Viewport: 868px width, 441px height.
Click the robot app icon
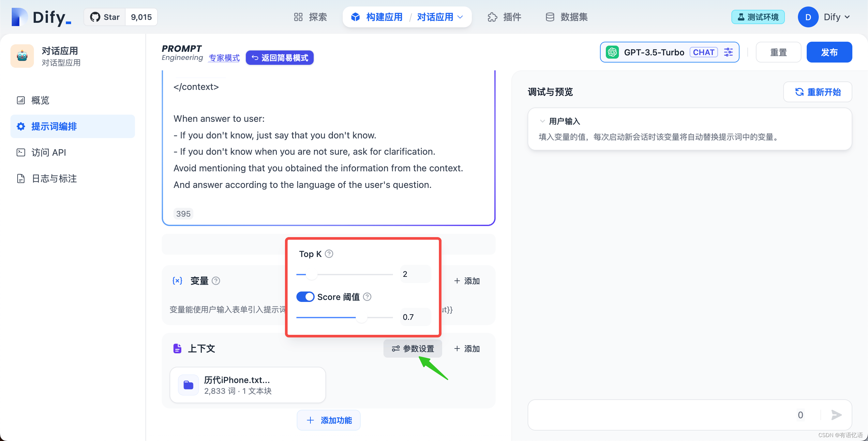(22, 56)
